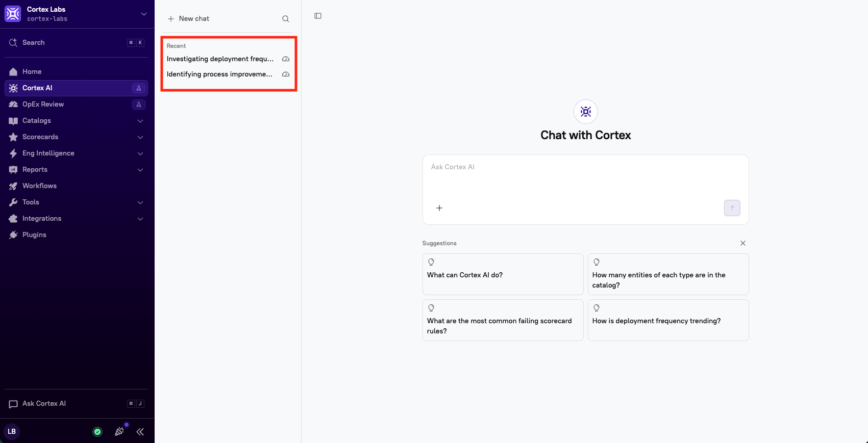The width and height of the screenshot is (868, 443).
Task: Open the LB user avatar menu
Action: point(12,431)
